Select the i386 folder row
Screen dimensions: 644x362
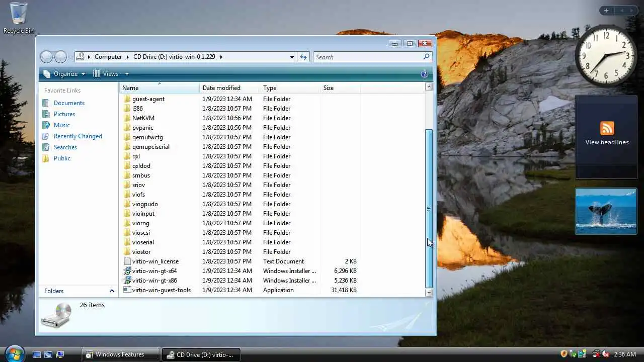pos(240,109)
